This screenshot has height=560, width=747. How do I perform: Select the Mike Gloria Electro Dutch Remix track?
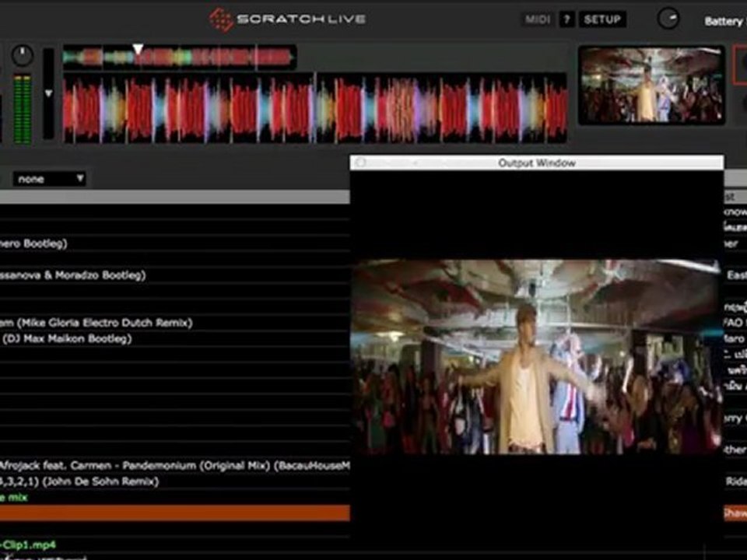pyautogui.click(x=175, y=322)
